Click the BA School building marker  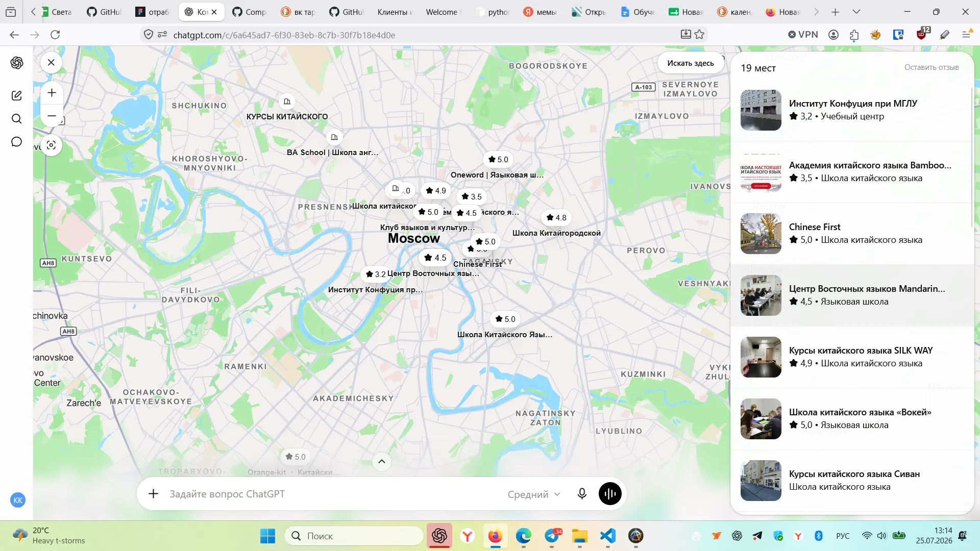pos(334,137)
